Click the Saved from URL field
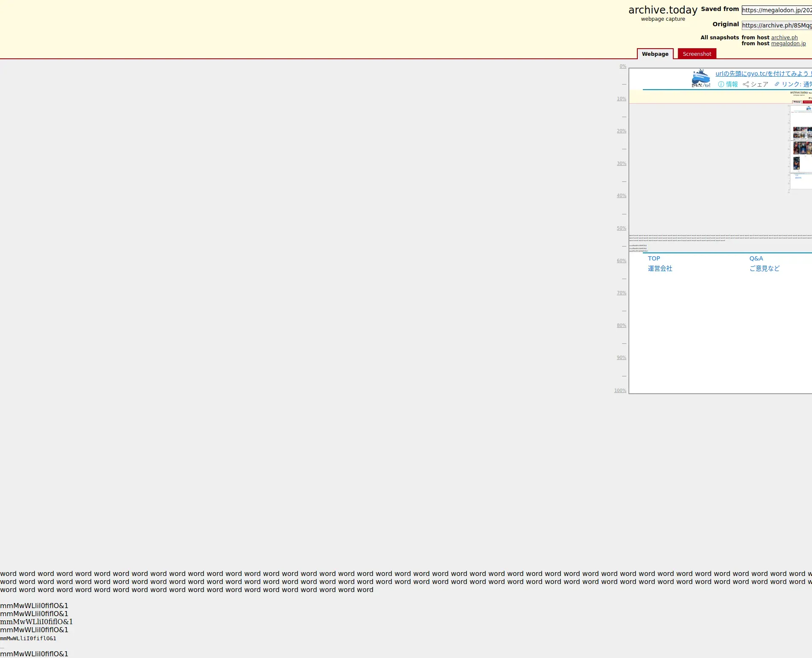Screen dimensions: 812x658 (776, 10)
